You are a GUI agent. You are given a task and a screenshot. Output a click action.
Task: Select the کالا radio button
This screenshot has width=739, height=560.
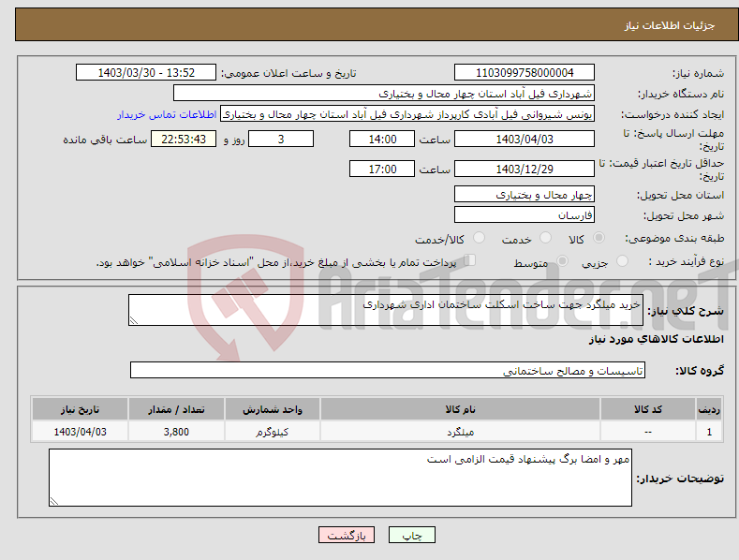pos(599,238)
